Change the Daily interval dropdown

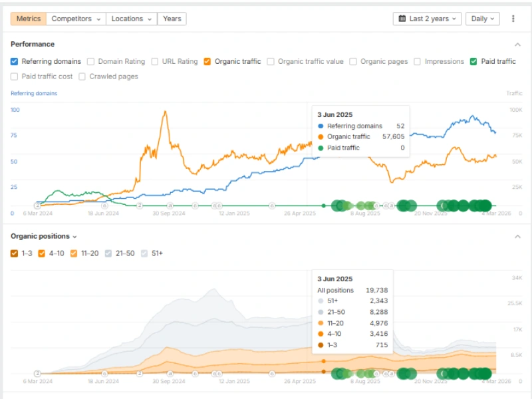(482, 19)
